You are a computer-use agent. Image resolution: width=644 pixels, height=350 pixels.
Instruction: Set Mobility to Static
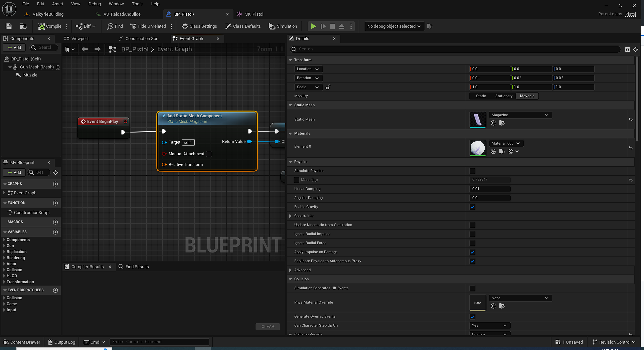481,96
